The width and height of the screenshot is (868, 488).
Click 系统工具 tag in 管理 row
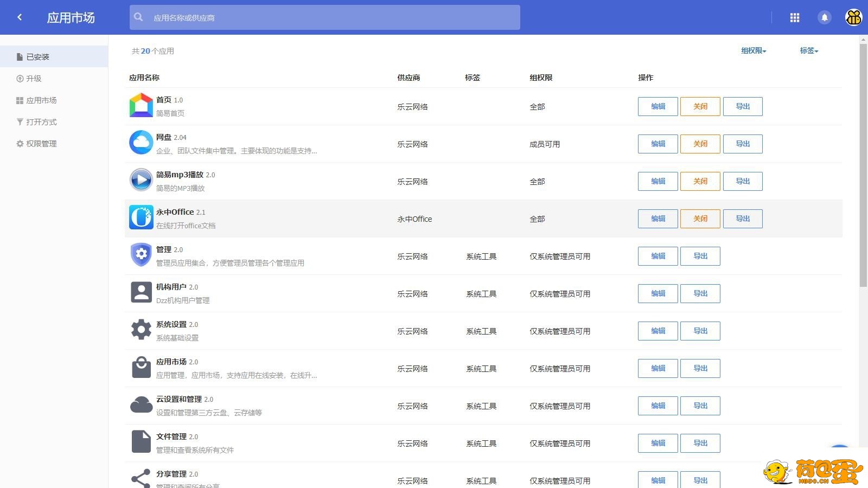481,256
